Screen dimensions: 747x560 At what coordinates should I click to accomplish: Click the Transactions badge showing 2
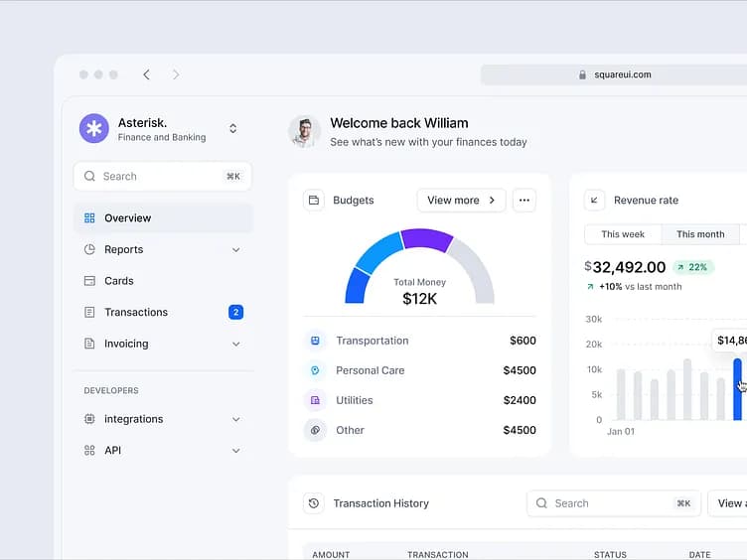point(235,313)
